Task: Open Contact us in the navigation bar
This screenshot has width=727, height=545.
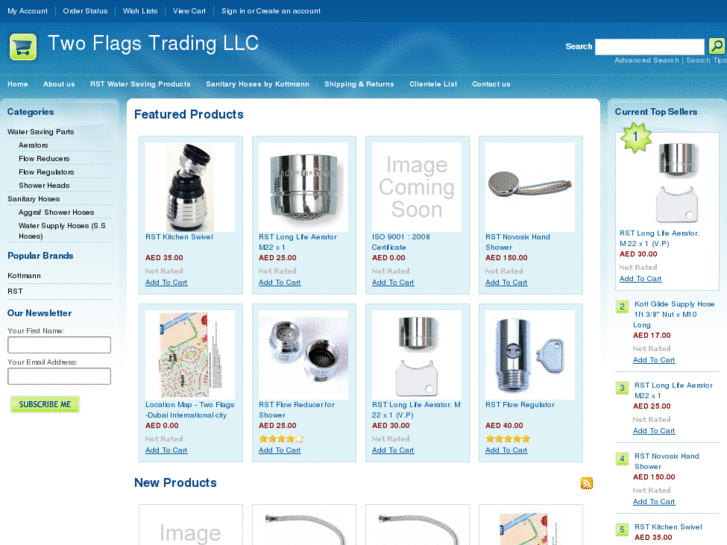Action: 491,84
